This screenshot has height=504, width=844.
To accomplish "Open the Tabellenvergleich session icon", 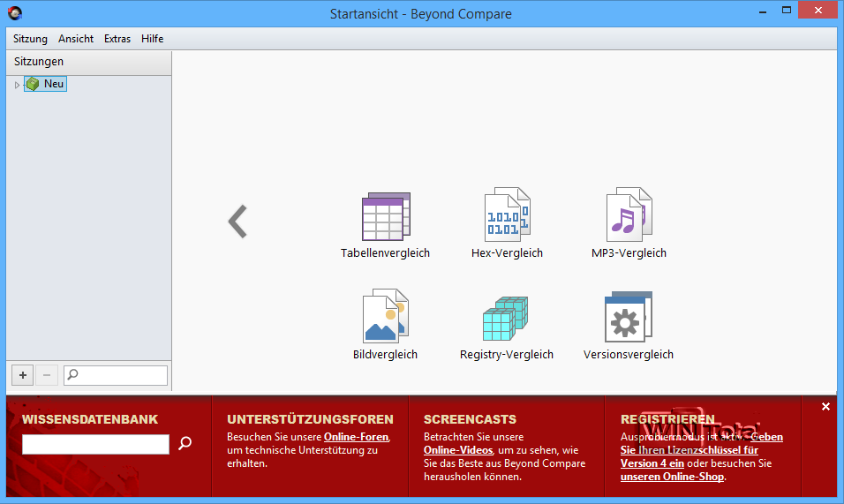I will pyautogui.click(x=386, y=216).
